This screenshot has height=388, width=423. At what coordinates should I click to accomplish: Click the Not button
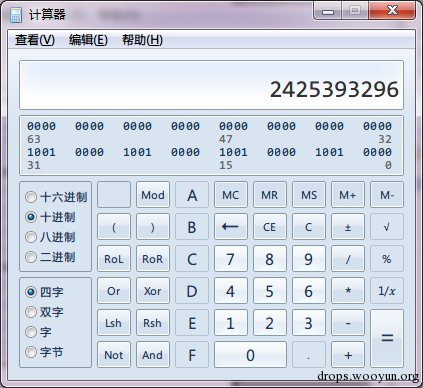(114, 355)
